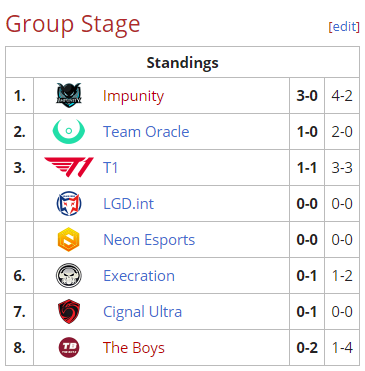
Task: Go to the Cignal Ultra link
Action: point(142,312)
